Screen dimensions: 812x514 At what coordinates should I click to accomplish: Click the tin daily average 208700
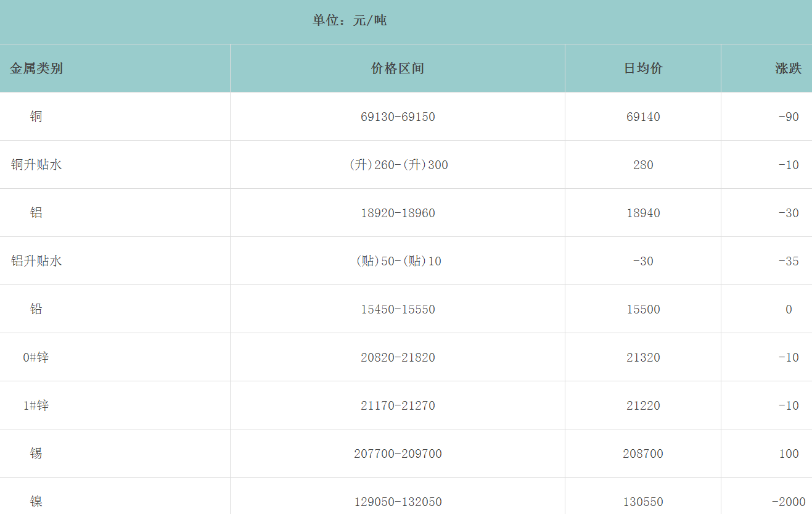[643, 454]
